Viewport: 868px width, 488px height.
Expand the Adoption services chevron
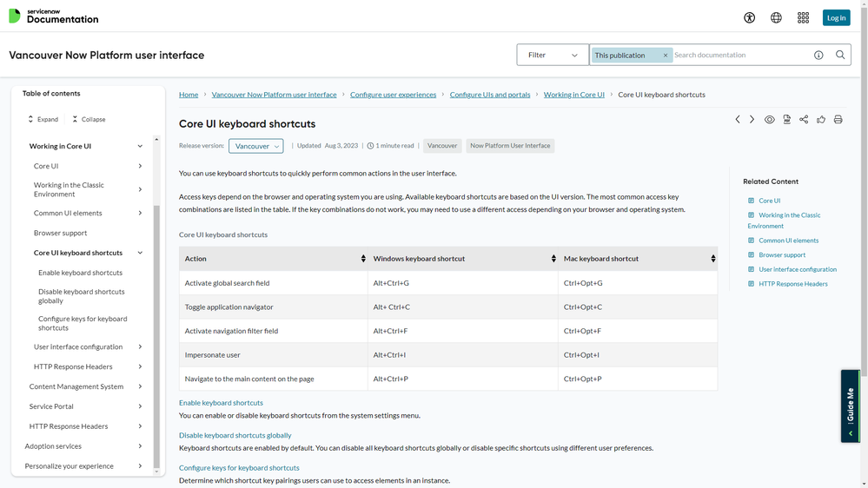[140, 446]
